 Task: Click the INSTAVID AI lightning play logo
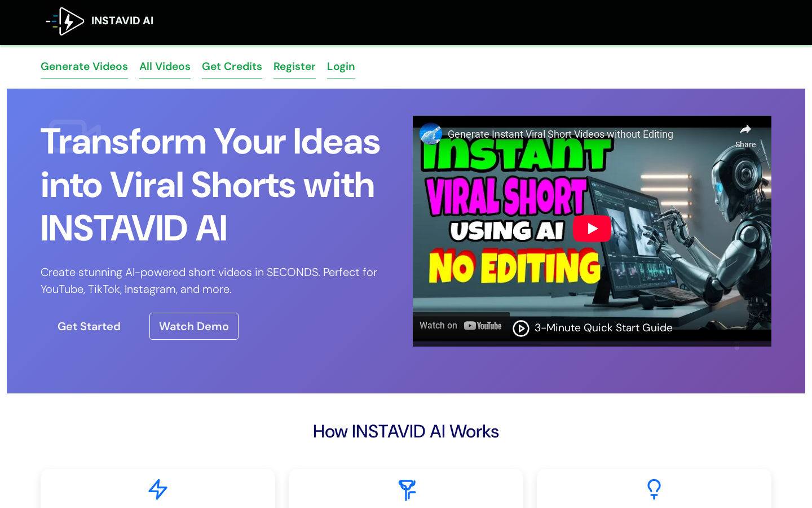[65, 21]
